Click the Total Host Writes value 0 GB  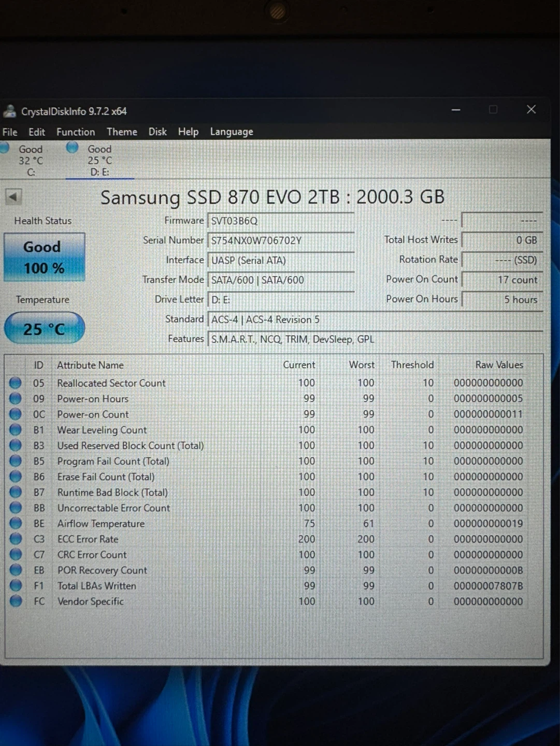pyautogui.click(x=502, y=240)
